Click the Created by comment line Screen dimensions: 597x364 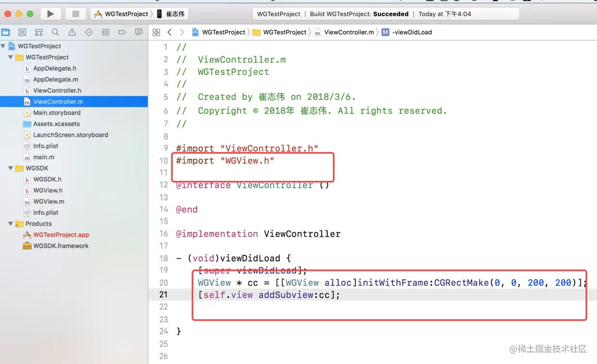[266, 97]
